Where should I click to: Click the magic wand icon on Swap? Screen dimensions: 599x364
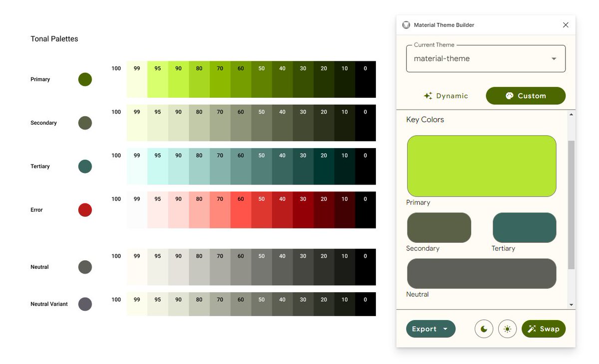pos(532,329)
